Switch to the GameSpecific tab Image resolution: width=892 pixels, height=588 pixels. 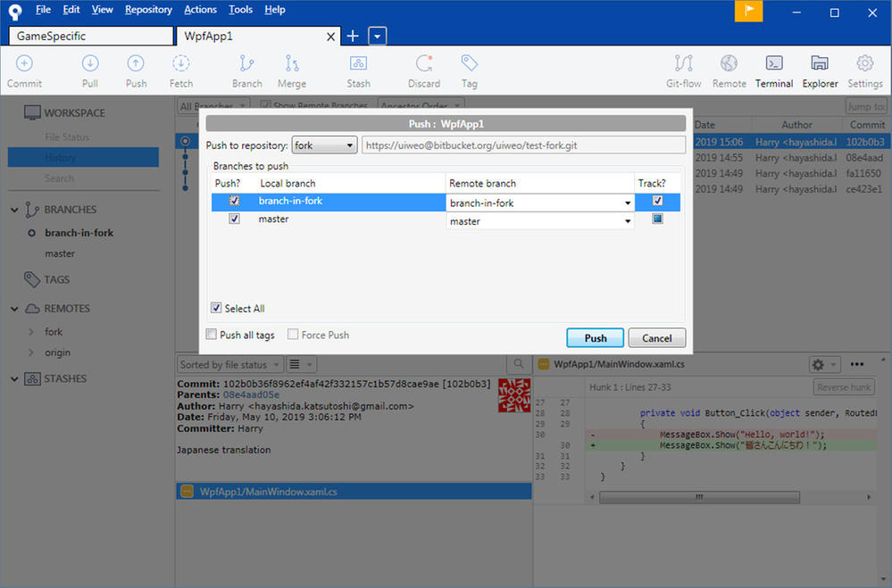tap(89, 36)
